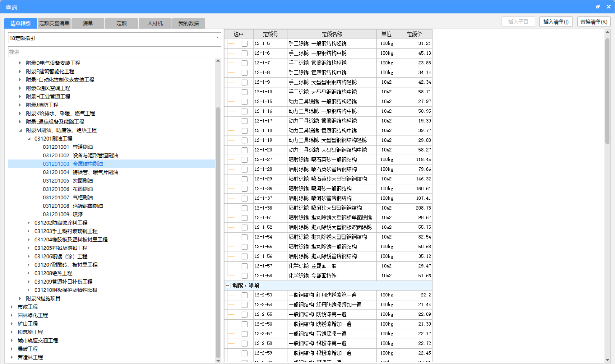The image size is (615, 364).
Task: Click the quota table scrollbar up arrow
Action: point(607,32)
